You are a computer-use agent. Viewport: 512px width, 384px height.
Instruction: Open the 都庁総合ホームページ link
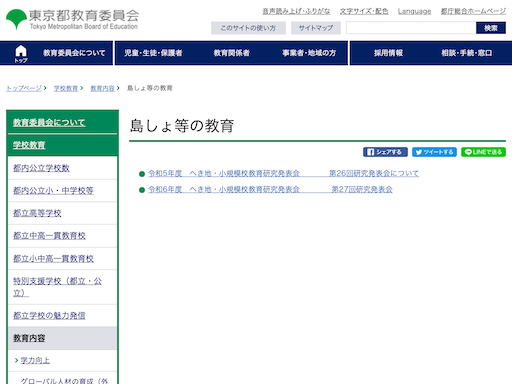[x=473, y=11]
